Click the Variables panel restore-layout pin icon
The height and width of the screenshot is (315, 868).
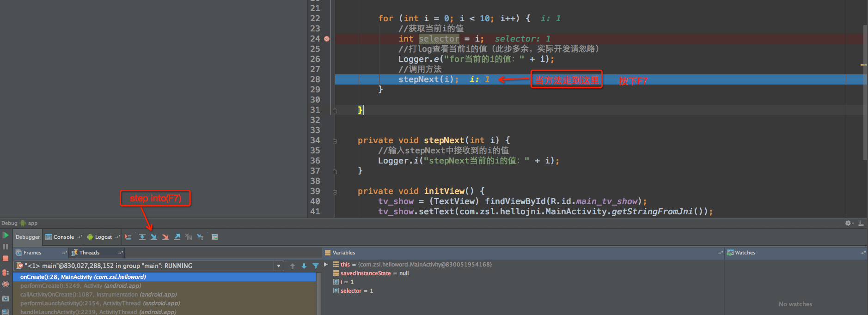coord(720,253)
